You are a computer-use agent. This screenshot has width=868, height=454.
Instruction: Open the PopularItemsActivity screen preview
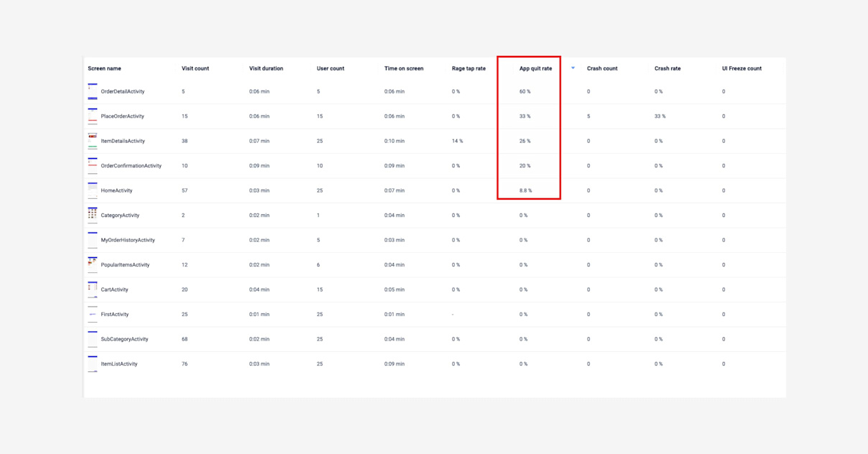pyautogui.click(x=92, y=264)
